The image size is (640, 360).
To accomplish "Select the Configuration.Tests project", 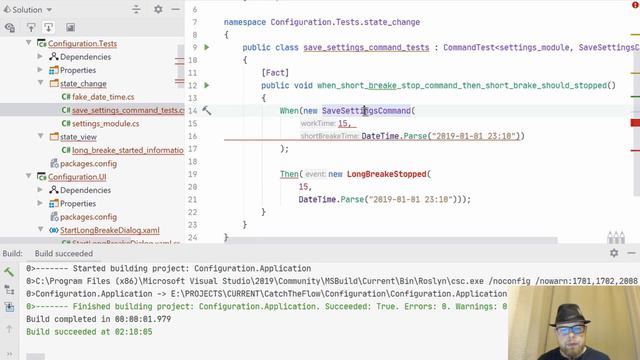I will (x=82, y=43).
